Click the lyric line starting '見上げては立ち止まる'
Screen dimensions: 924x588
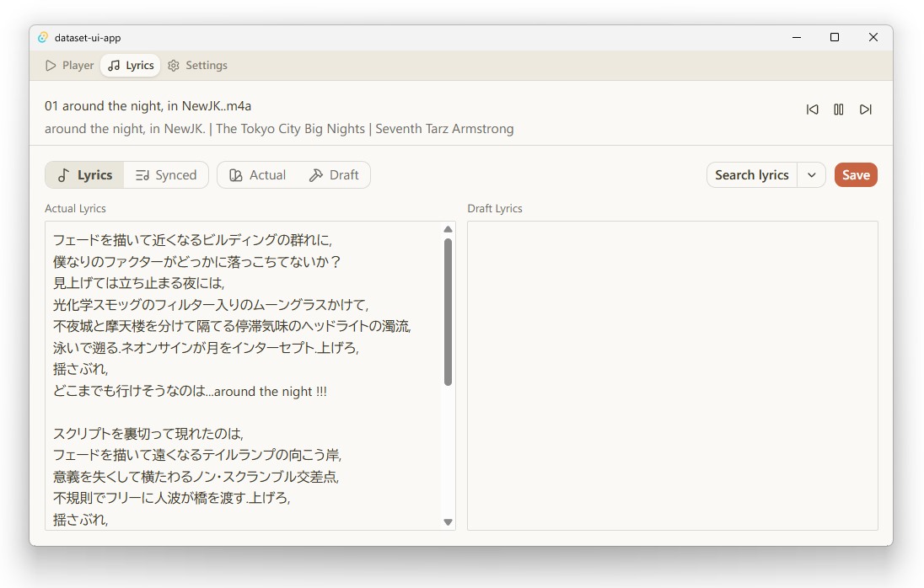click(x=139, y=283)
